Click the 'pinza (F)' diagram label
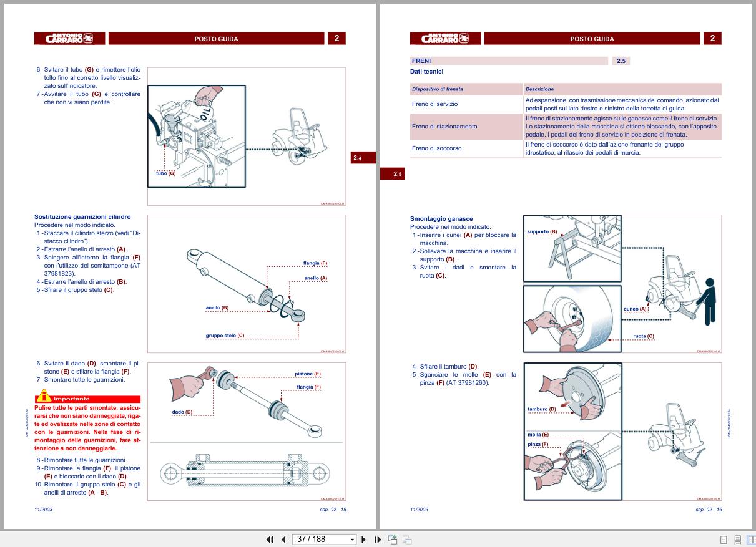 [x=538, y=444]
